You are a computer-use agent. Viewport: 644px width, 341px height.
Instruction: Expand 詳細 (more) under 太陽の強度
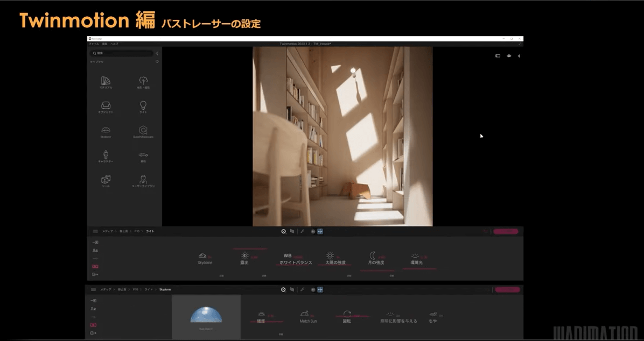[x=349, y=276]
